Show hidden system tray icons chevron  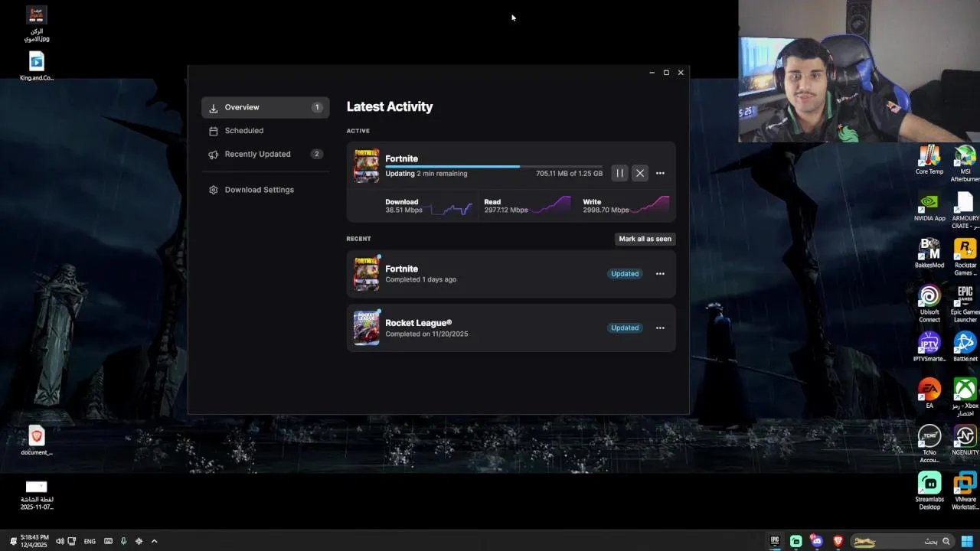coord(154,541)
